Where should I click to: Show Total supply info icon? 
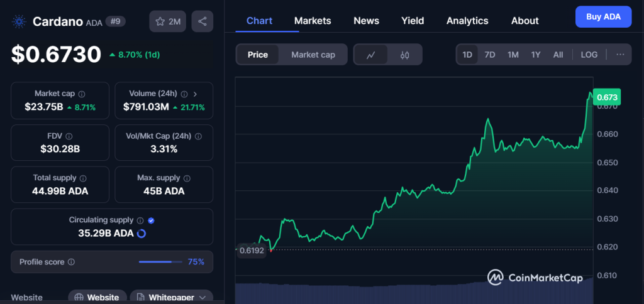point(83,178)
